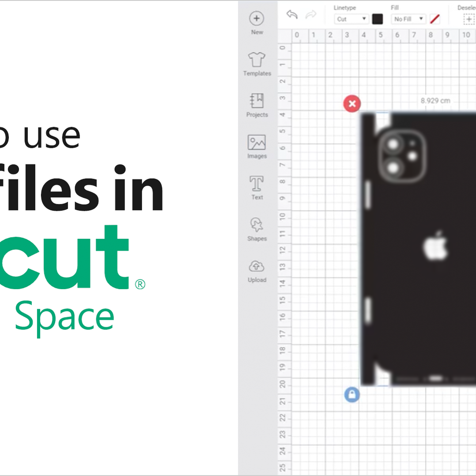Click the Undo arrow
Viewport: 476px width, 476px height.
pyautogui.click(x=292, y=15)
